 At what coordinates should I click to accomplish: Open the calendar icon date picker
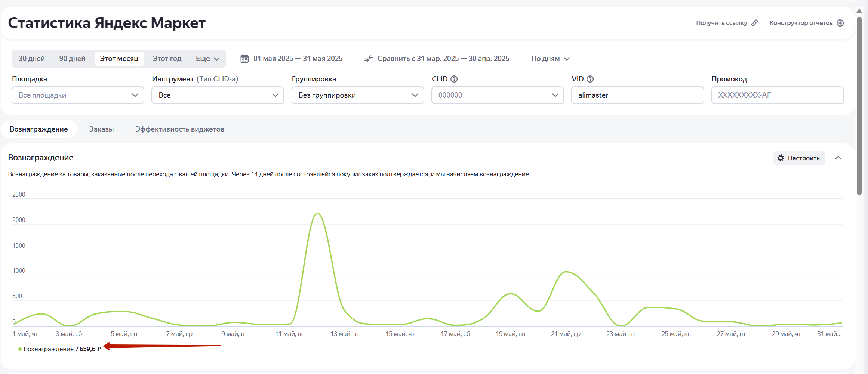coord(244,59)
